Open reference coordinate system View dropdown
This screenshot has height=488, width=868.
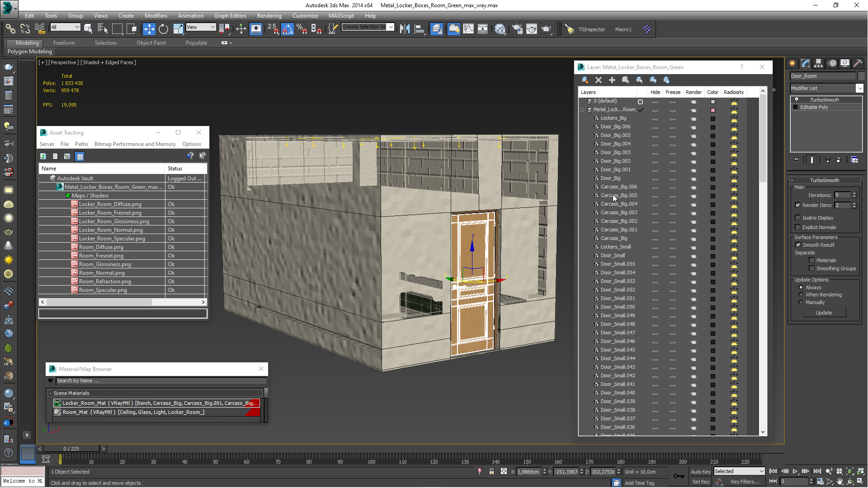click(x=201, y=27)
